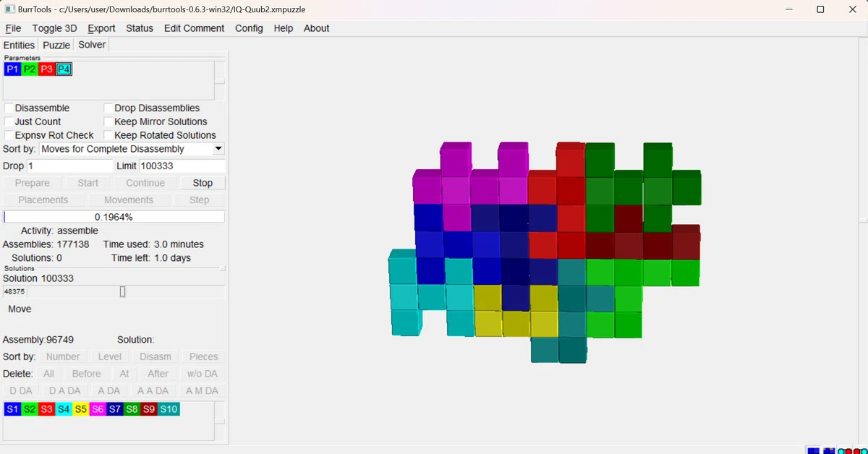Click the magenta S6 piece swatch
This screenshot has height=454, width=868.
point(98,409)
